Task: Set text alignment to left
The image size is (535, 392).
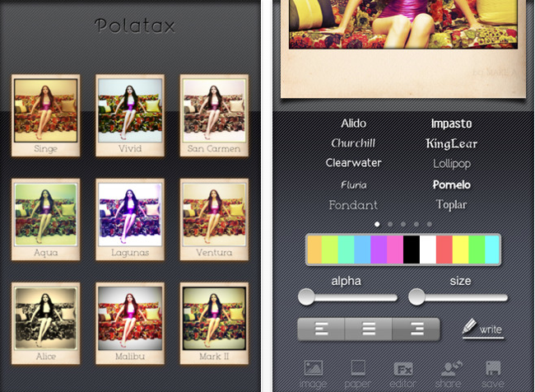Action: (x=321, y=329)
